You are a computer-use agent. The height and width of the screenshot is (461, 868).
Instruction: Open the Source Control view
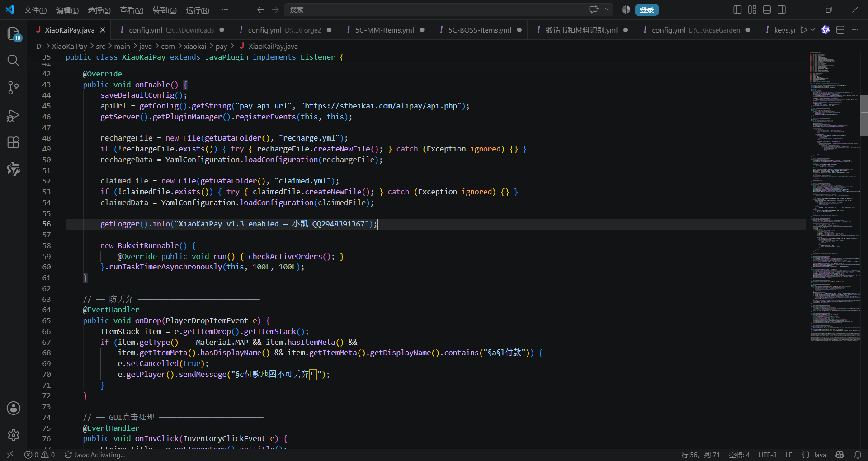tap(14, 88)
